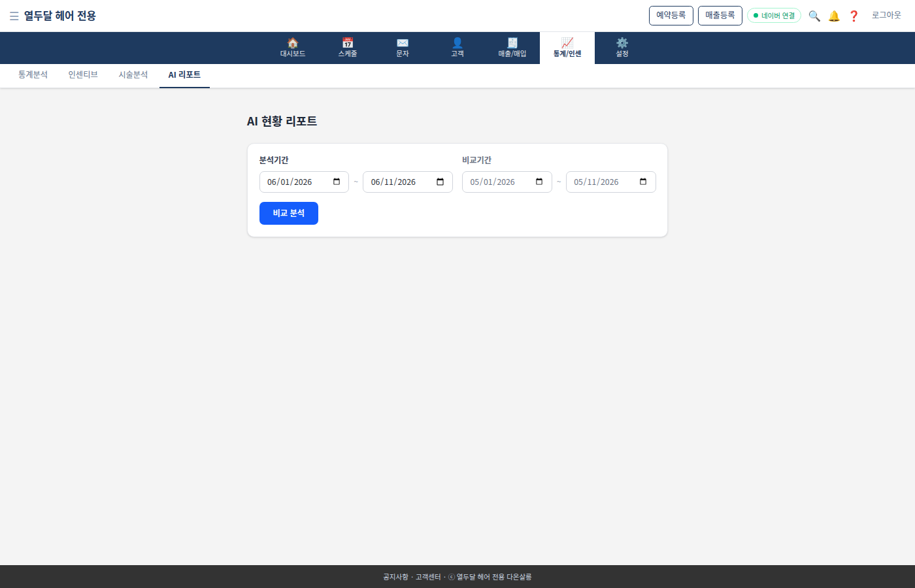Select the 통계/인센 chart icon
915x588 pixels.
click(x=567, y=42)
